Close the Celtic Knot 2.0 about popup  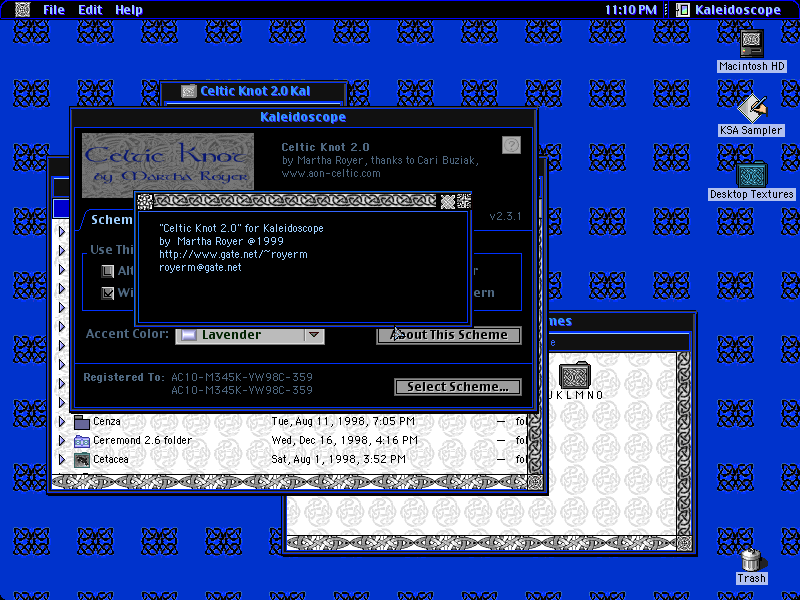point(145,201)
